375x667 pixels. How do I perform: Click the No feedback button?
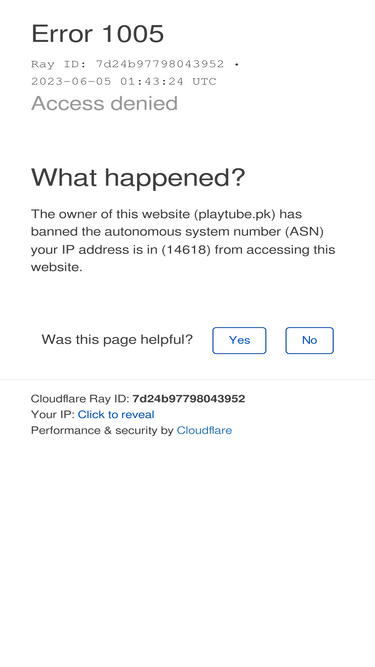point(310,340)
